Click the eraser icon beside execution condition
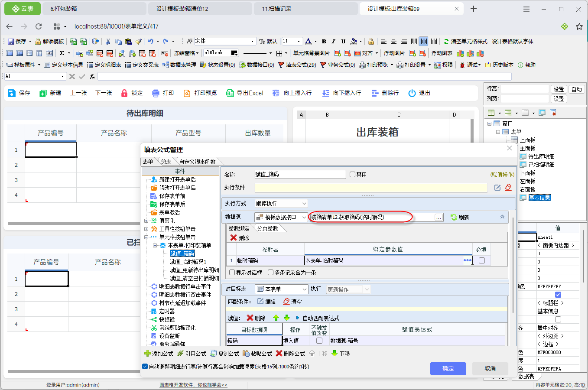 [x=508, y=188]
